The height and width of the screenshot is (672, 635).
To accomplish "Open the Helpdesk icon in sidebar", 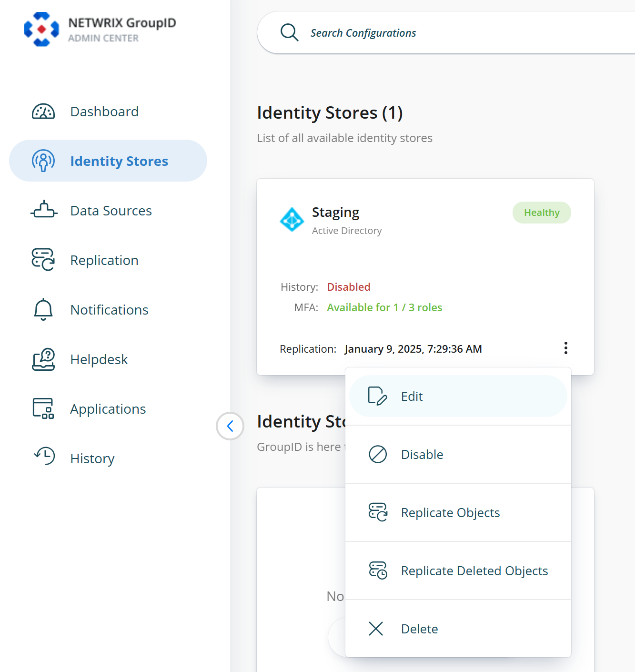I will [43, 359].
